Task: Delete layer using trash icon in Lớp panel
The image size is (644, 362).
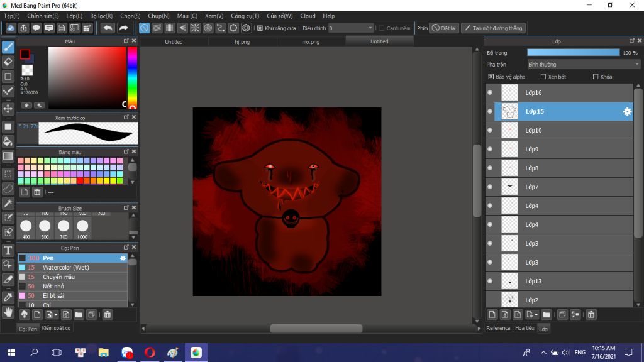Action: point(591,314)
